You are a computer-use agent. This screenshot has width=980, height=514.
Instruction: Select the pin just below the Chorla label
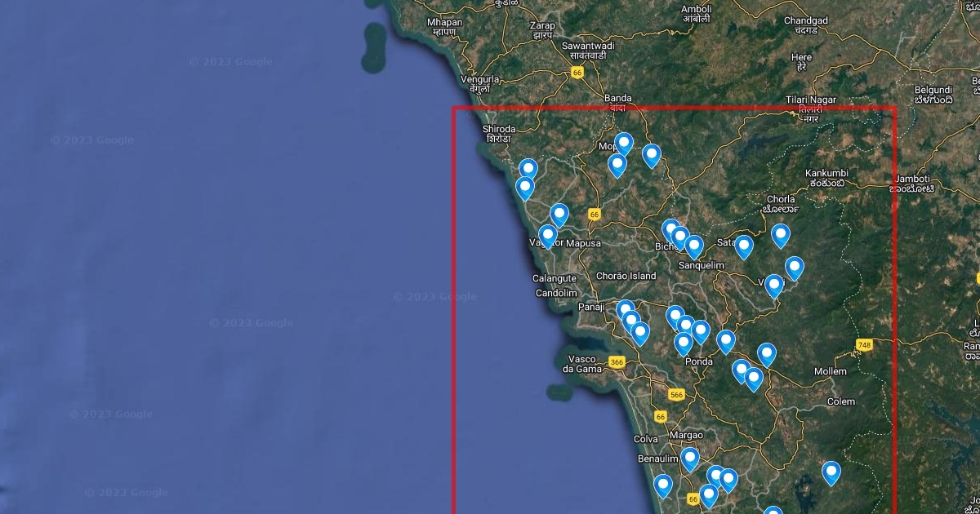pyautogui.click(x=781, y=236)
